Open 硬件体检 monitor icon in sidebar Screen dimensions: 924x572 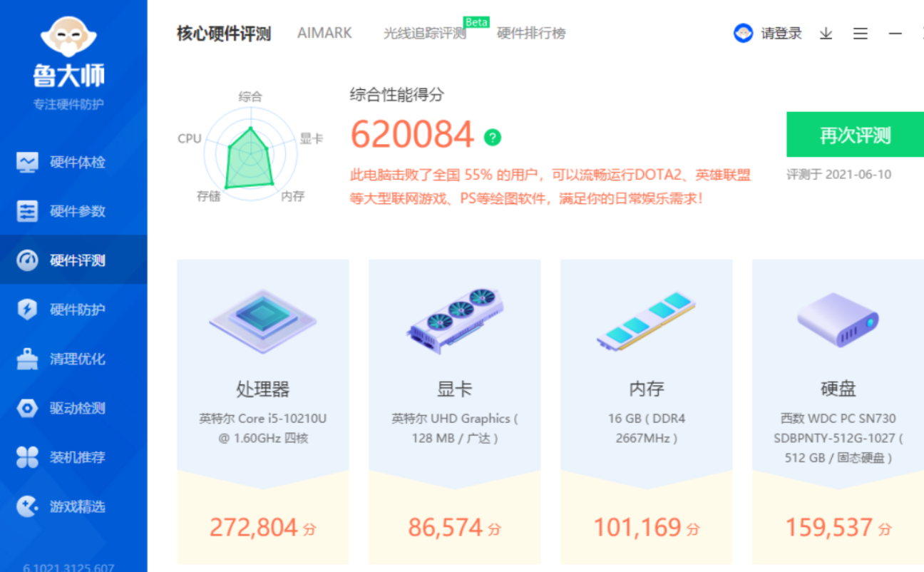(x=27, y=162)
